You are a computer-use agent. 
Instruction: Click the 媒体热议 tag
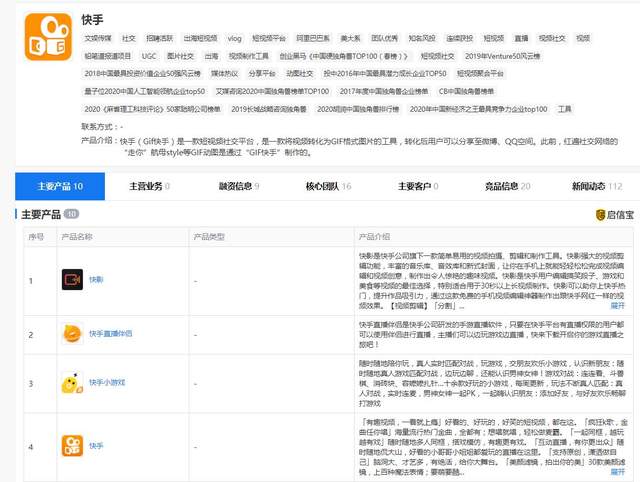pyautogui.click(x=224, y=74)
